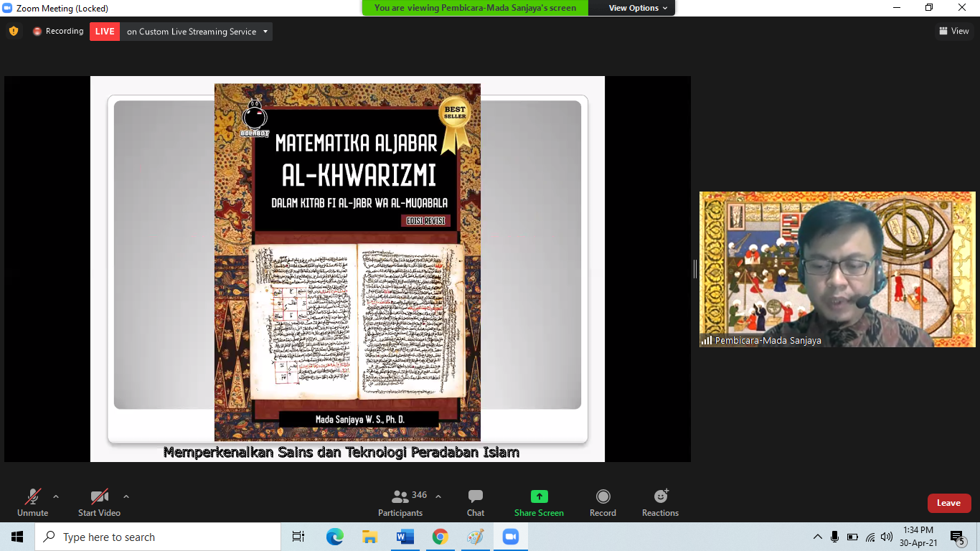Image resolution: width=980 pixels, height=551 pixels.
Task: Click the Windows taskbar search box
Action: click(x=158, y=537)
